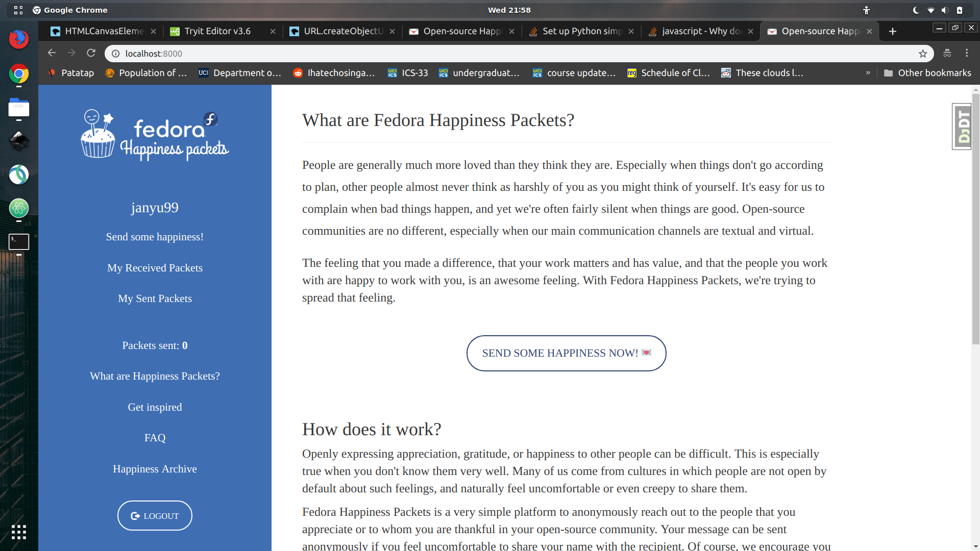Open the Get inspired page
The height and width of the screenshot is (551, 980).
[x=155, y=407]
